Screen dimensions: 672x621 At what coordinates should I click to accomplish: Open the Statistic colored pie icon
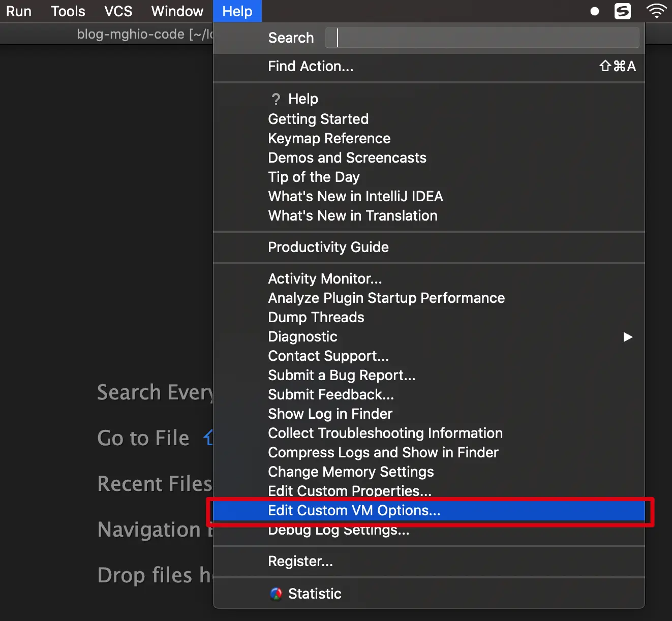tap(277, 593)
